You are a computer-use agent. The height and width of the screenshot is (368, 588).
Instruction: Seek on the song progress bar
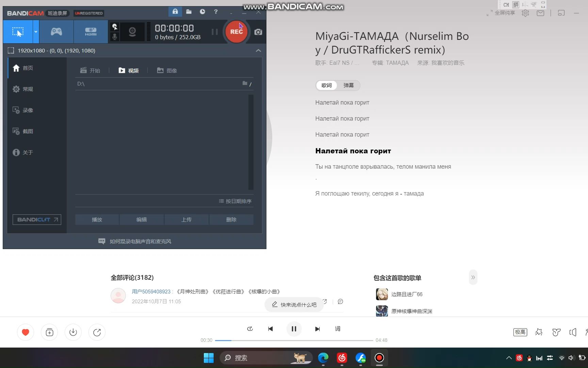click(x=294, y=340)
